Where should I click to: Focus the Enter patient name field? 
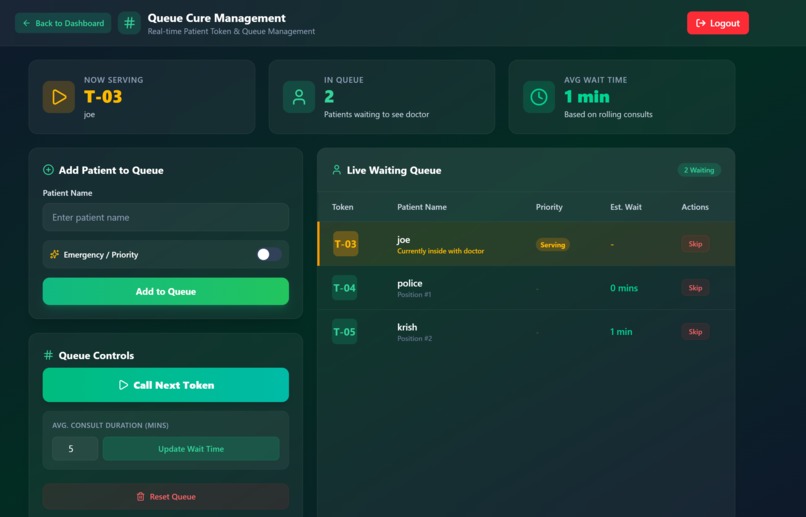(166, 217)
